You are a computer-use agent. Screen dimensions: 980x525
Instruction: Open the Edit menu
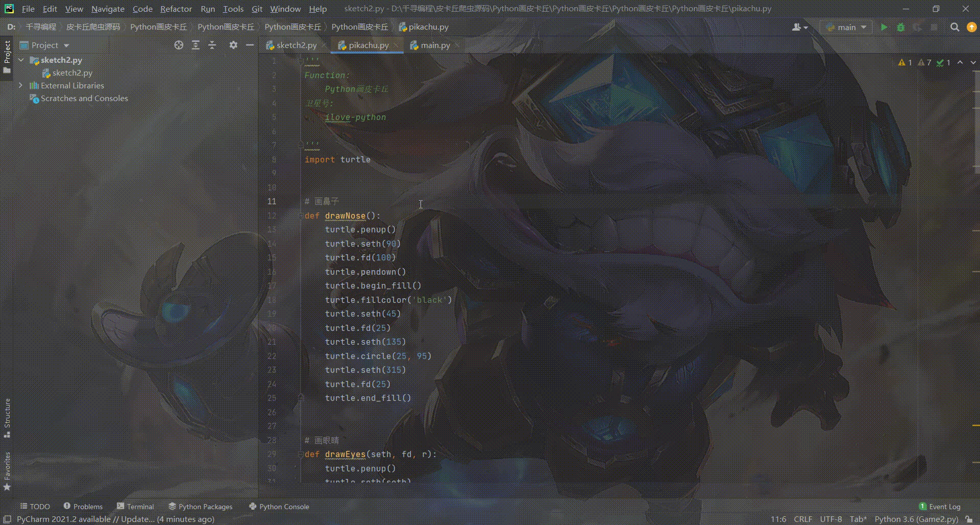pyautogui.click(x=50, y=9)
